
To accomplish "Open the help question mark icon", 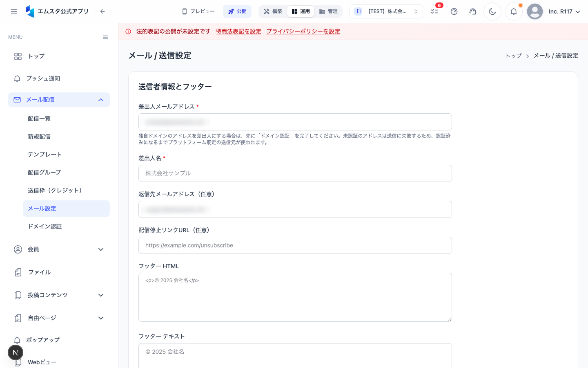I will click(x=454, y=11).
